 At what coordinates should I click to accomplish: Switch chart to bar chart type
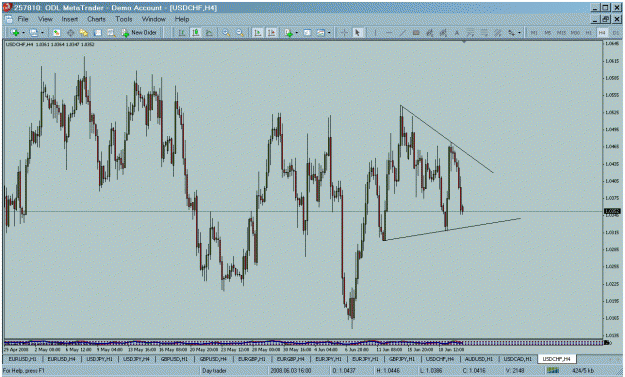pyautogui.click(x=182, y=33)
